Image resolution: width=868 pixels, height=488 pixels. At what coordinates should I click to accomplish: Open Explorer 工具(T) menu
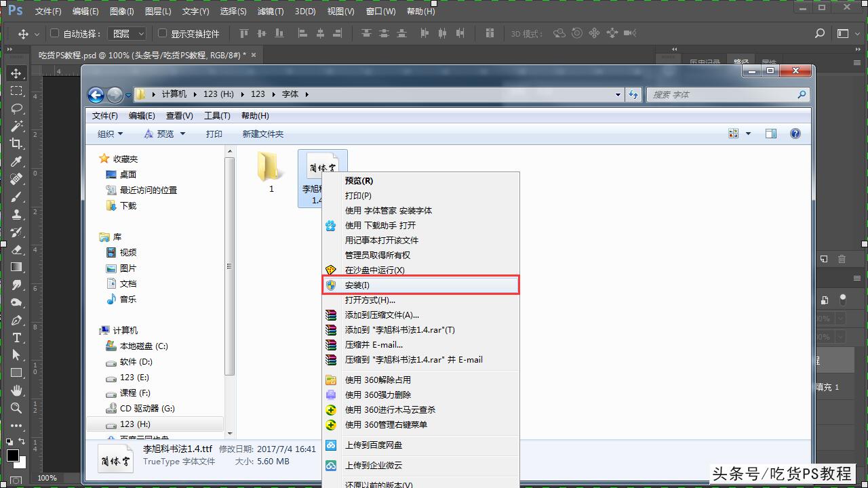point(217,116)
